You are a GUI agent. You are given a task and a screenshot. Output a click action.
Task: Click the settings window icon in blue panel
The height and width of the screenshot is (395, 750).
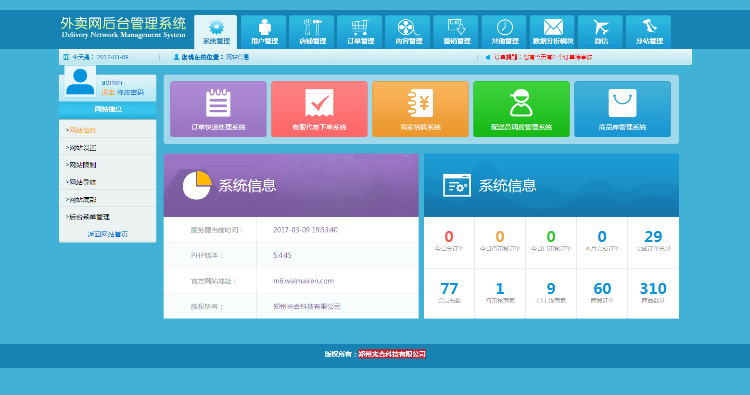pyautogui.click(x=457, y=186)
